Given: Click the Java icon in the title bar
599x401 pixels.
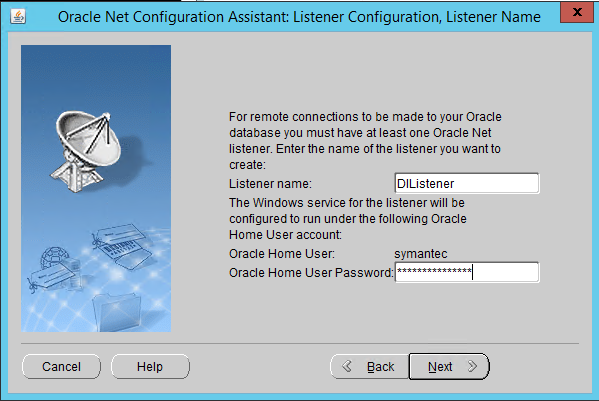Looking at the screenshot, I should [x=18, y=16].
